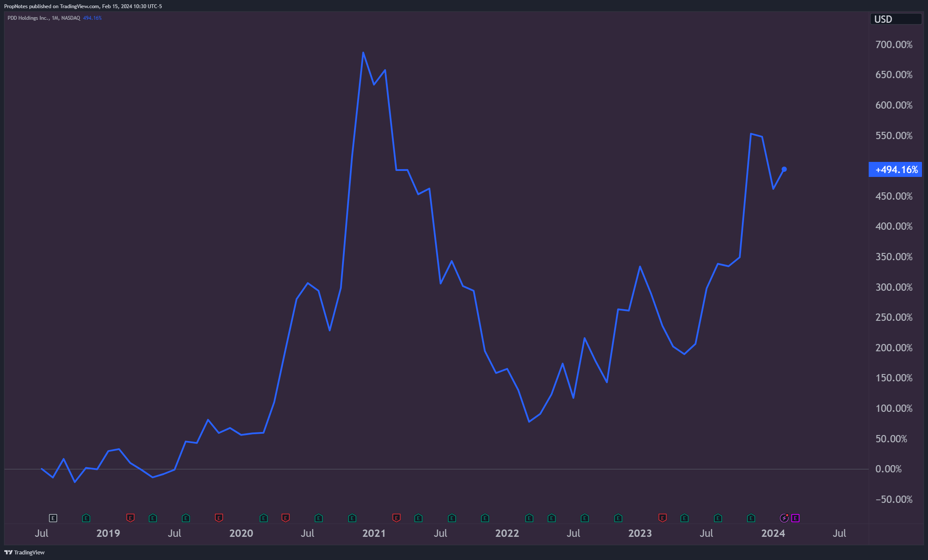
Task: Click the 2021 label on the time axis
Action: [374, 533]
